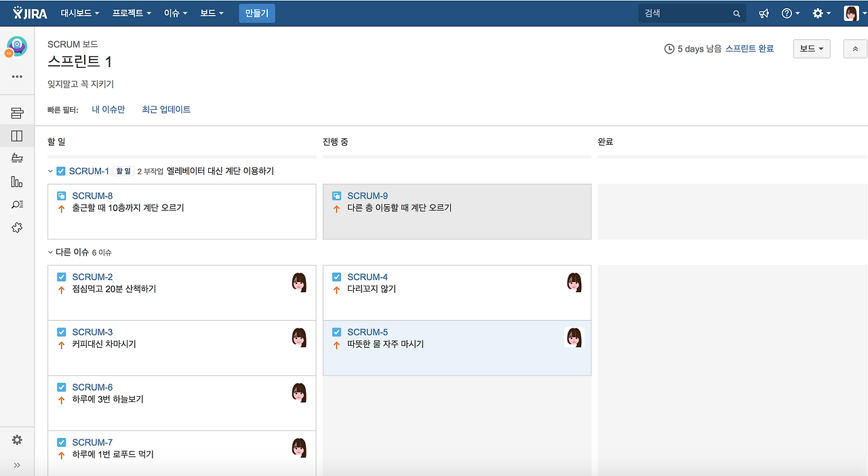Open the Reports chart icon
The width and height of the screenshot is (868, 476).
click(17, 182)
